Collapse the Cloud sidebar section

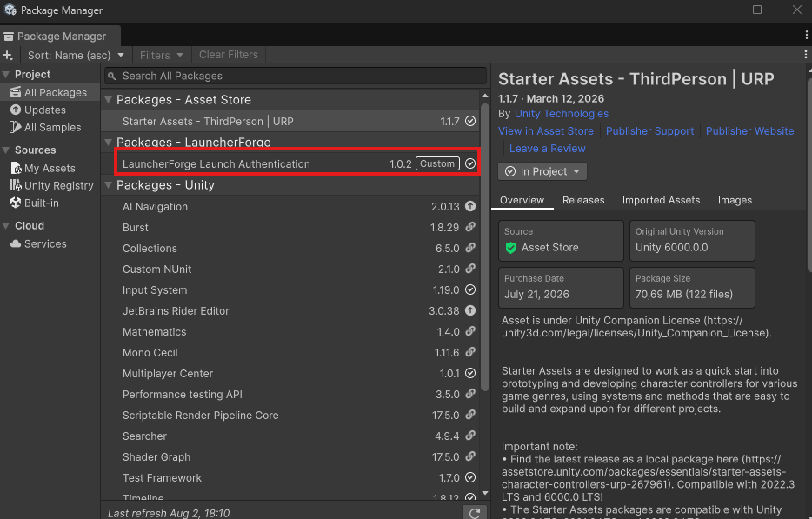tap(6, 226)
